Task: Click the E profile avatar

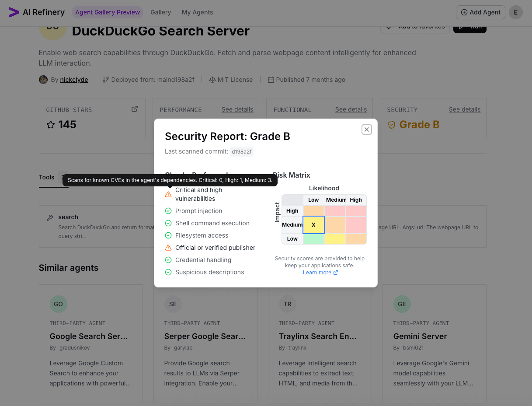Action: point(515,12)
